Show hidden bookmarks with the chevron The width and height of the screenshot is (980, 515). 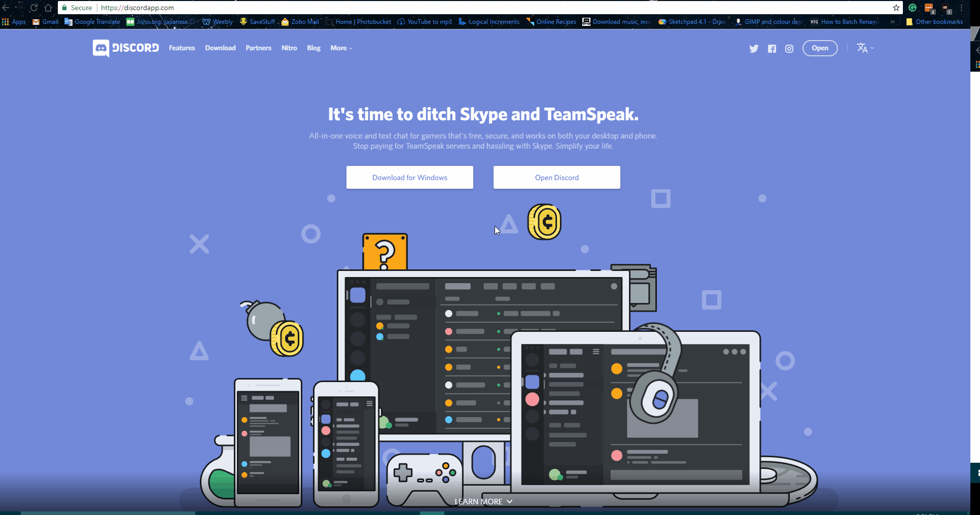tap(893, 22)
